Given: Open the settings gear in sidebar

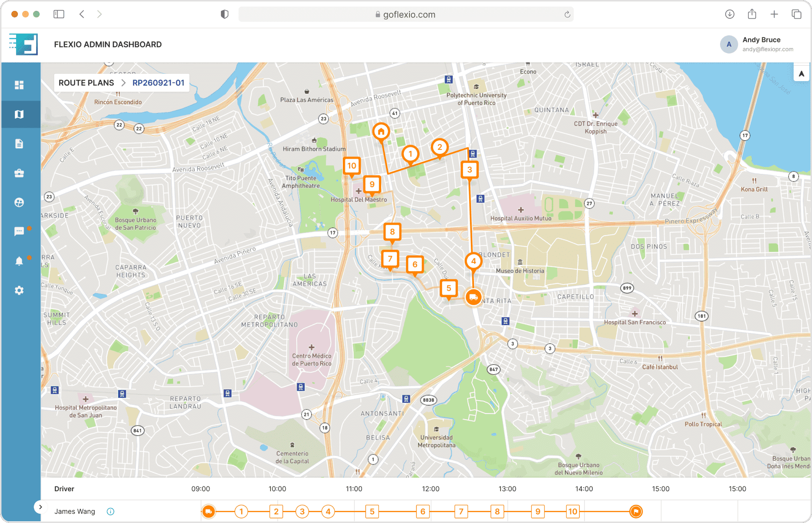Looking at the screenshot, I should tap(19, 290).
